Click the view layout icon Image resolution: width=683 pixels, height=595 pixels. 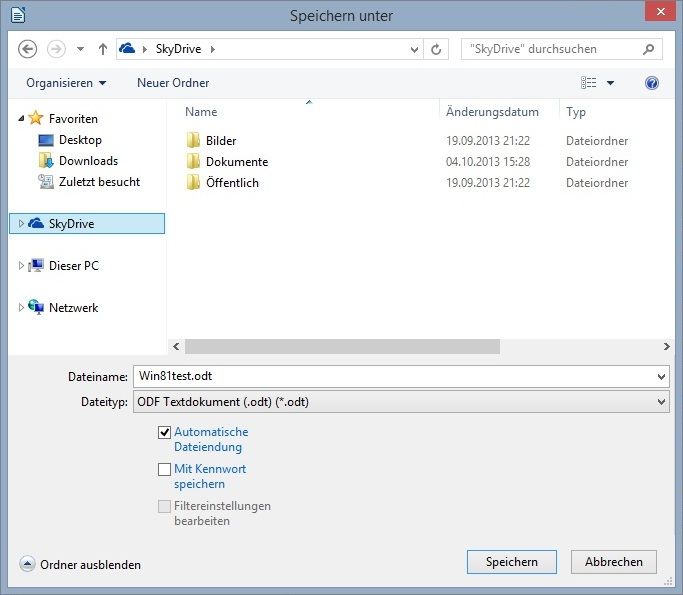pyautogui.click(x=589, y=83)
